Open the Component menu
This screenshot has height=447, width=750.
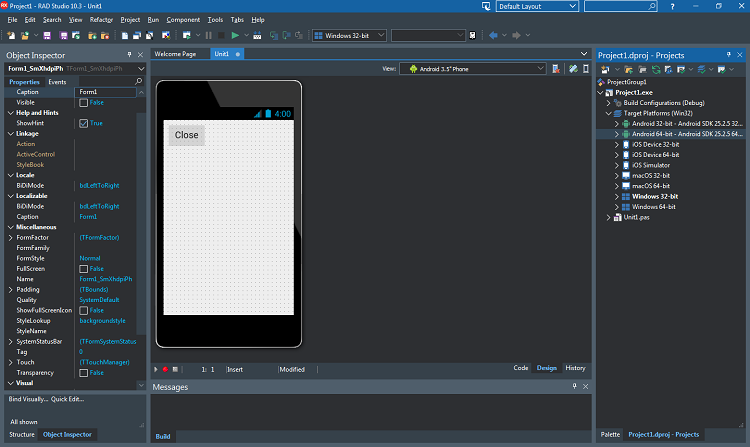tap(183, 20)
